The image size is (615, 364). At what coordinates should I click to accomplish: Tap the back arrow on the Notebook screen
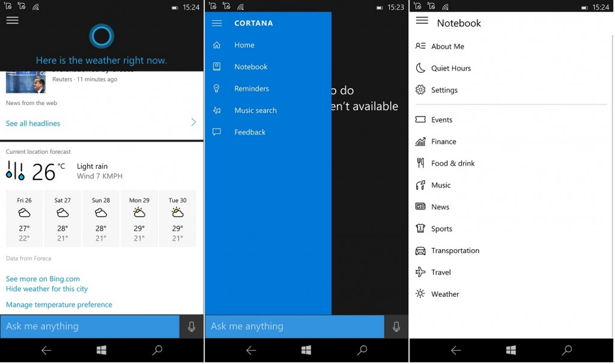tap(456, 350)
